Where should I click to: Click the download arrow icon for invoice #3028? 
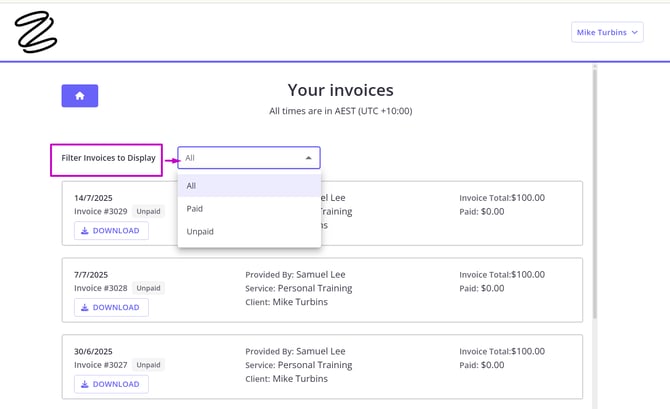(x=85, y=307)
